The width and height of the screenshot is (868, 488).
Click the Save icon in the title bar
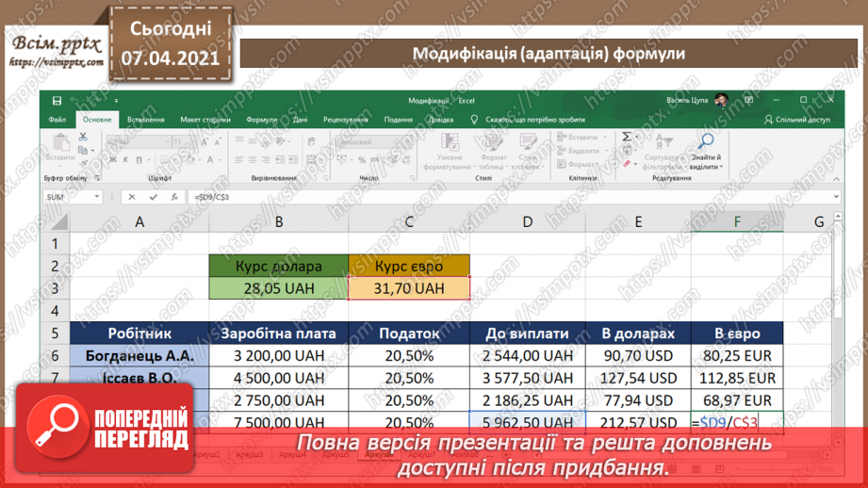click(57, 101)
